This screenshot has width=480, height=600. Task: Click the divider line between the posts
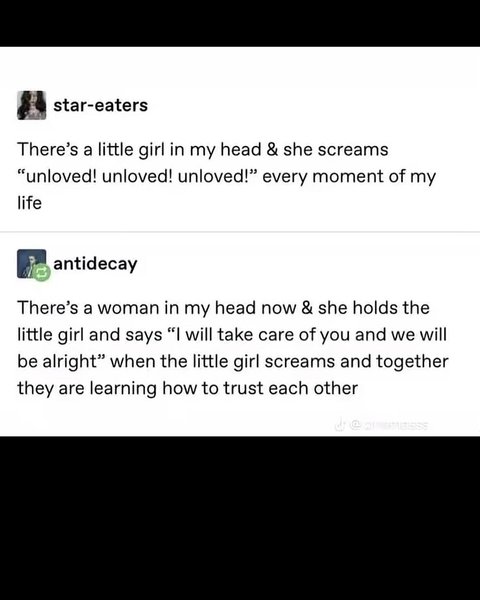[x=240, y=232]
